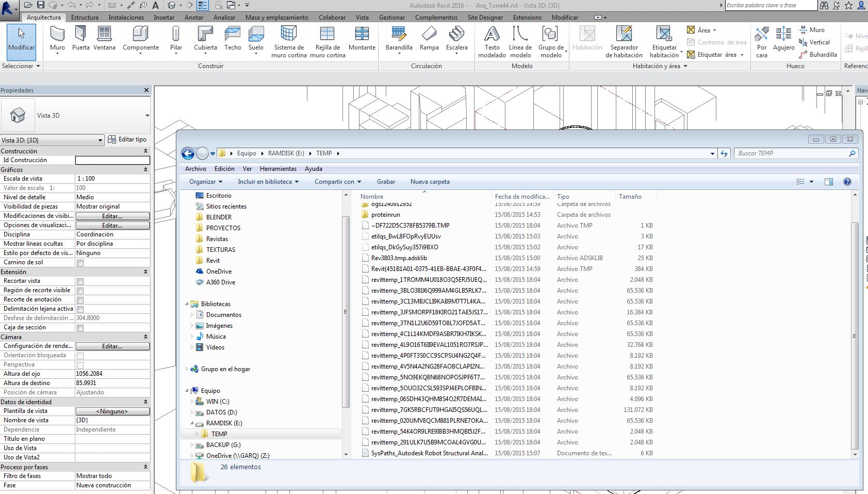Open the Herramientas menu in Explorer
Image resolution: width=868 pixels, height=494 pixels.
tap(278, 168)
